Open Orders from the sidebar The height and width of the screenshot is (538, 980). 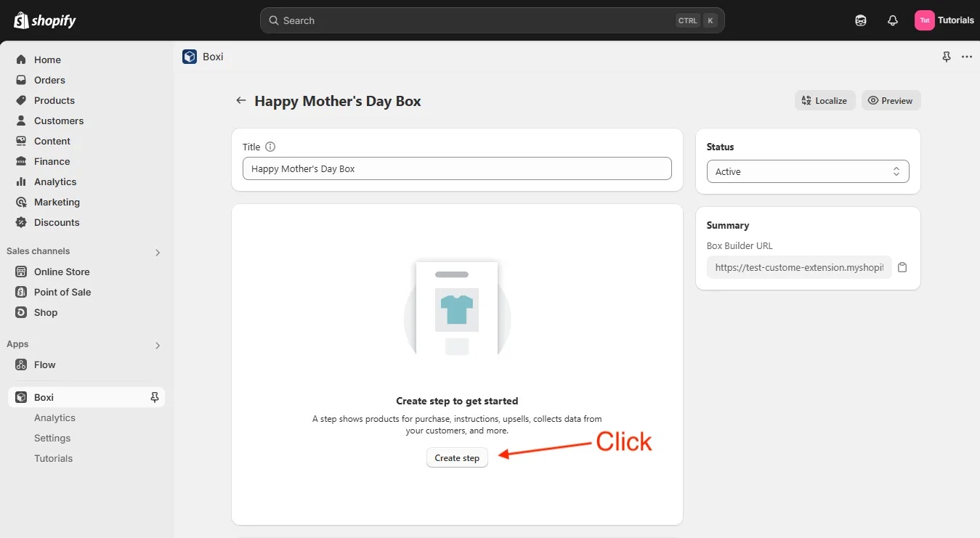pos(49,80)
